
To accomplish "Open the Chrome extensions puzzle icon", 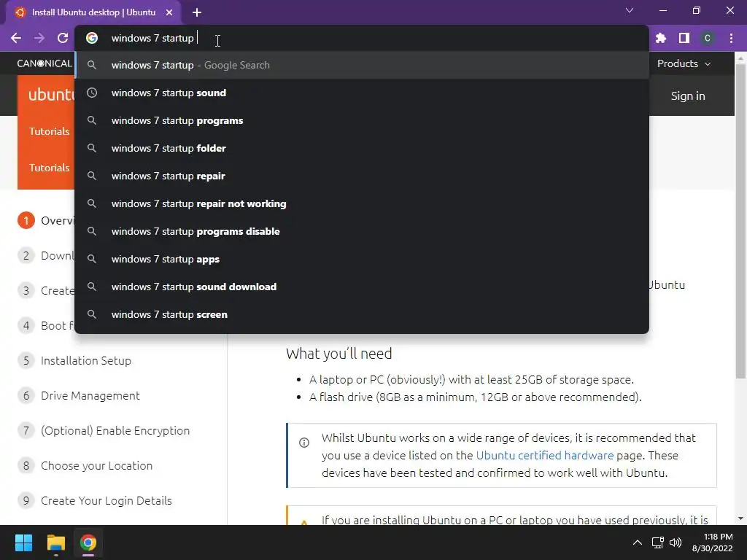I will tap(661, 38).
